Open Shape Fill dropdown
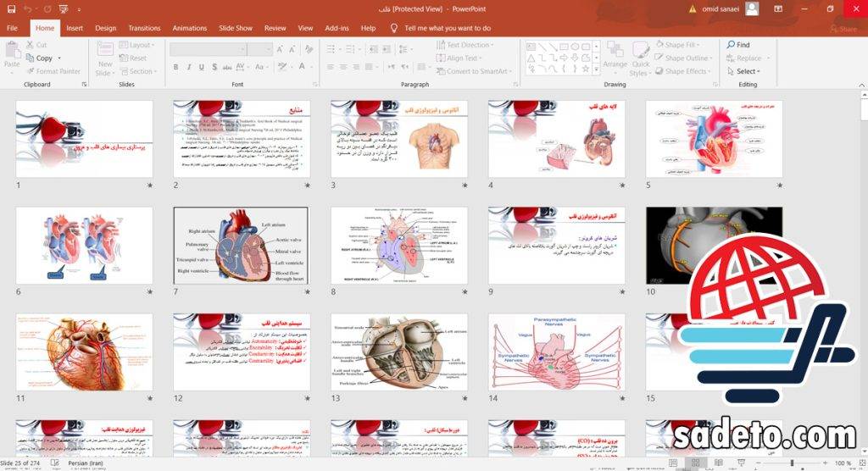The width and height of the screenshot is (868, 471). coord(676,45)
